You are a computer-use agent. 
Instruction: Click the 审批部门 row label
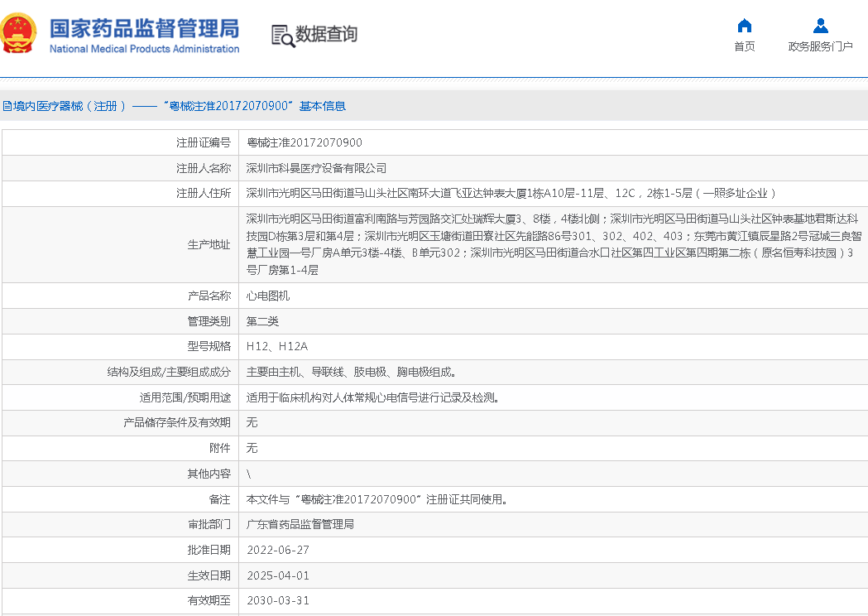209,525
